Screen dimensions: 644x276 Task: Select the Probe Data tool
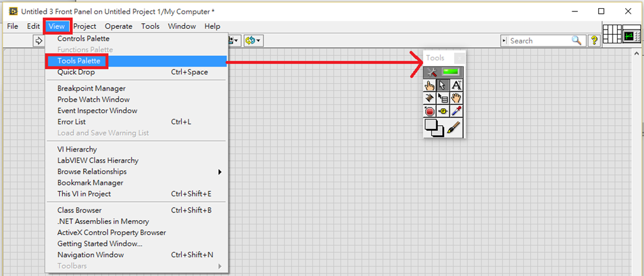443,111
